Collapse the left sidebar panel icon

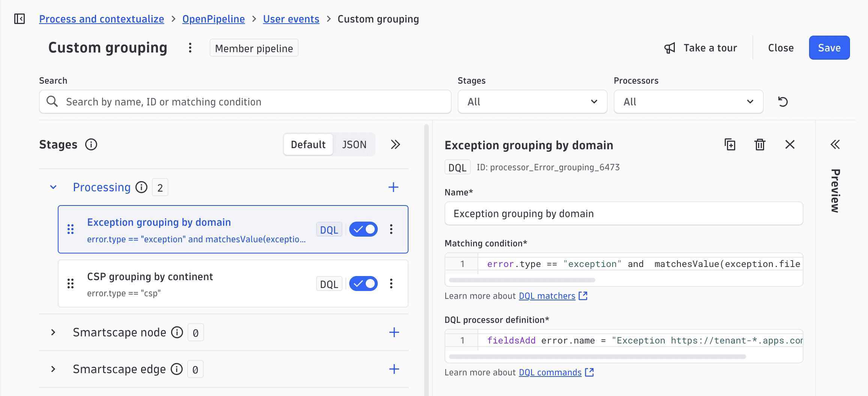coord(20,19)
